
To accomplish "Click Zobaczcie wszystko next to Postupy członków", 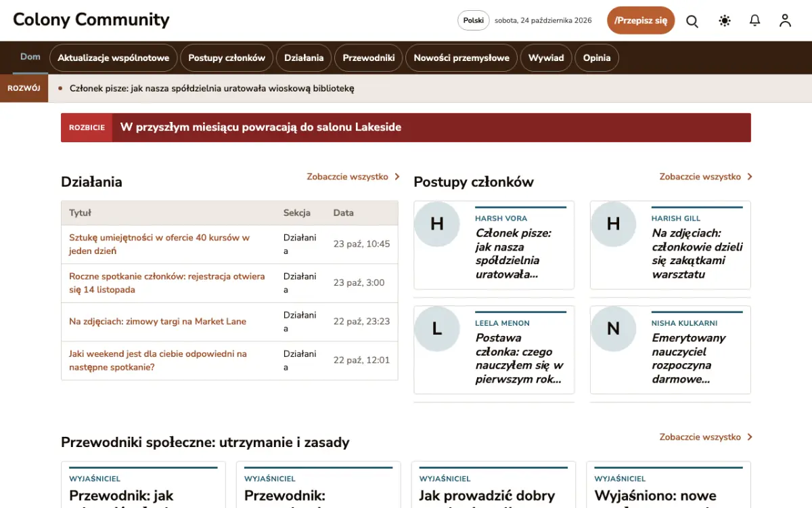I will 706,177.
